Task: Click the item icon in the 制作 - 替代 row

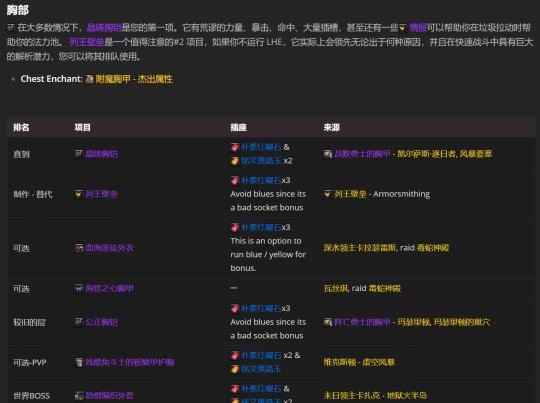Action: coord(79,195)
